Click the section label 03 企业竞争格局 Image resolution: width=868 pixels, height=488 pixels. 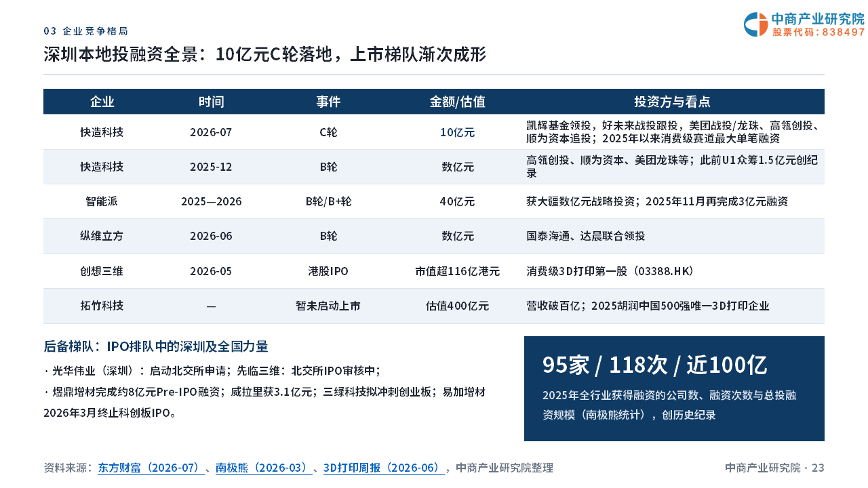(85, 31)
